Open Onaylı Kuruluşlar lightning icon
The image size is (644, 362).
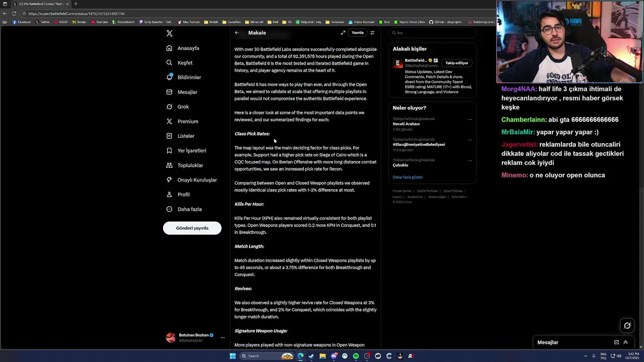click(x=170, y=180)
